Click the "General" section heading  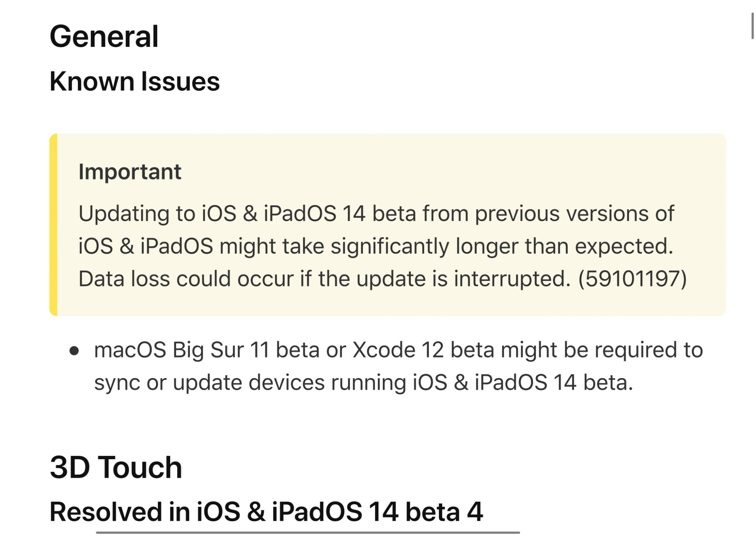[104, 37]
